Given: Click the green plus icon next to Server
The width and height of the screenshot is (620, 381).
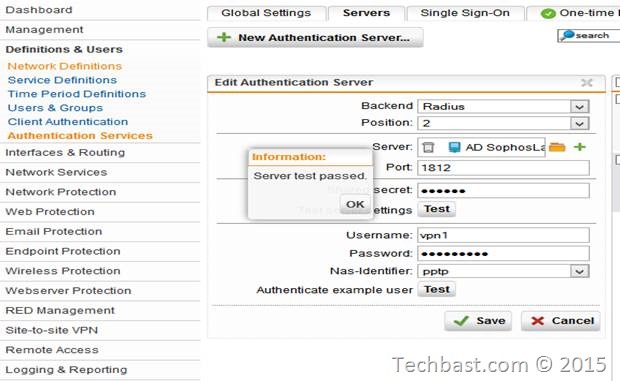Looking at the screenshot, I should [x=580, y=147].
